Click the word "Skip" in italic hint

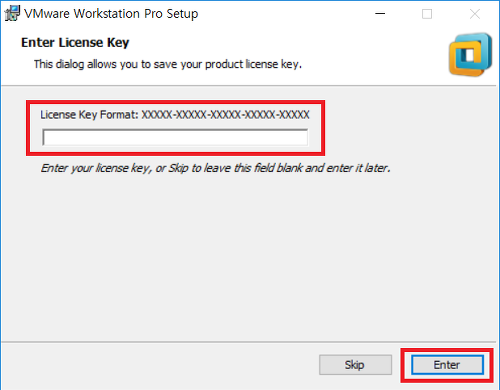point(178,168)
